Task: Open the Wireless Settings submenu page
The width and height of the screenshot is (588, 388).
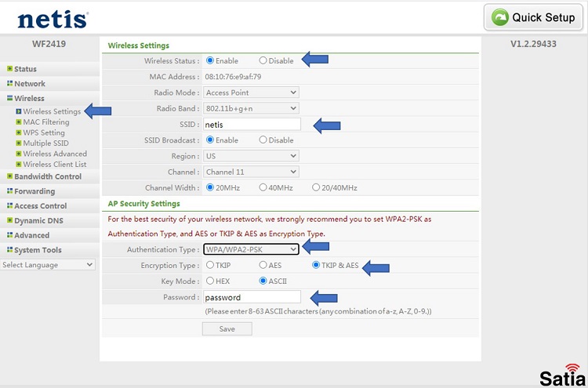Action: click(52, 111)
